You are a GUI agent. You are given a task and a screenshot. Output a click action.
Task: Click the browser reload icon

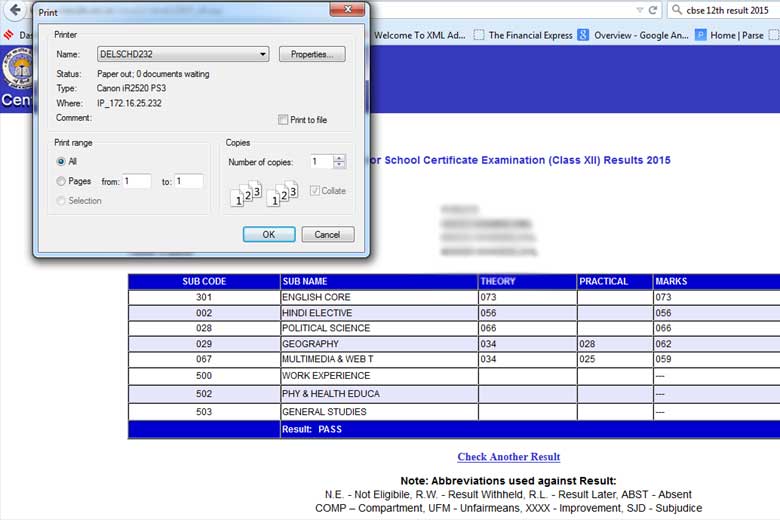[x=652, y=10]
